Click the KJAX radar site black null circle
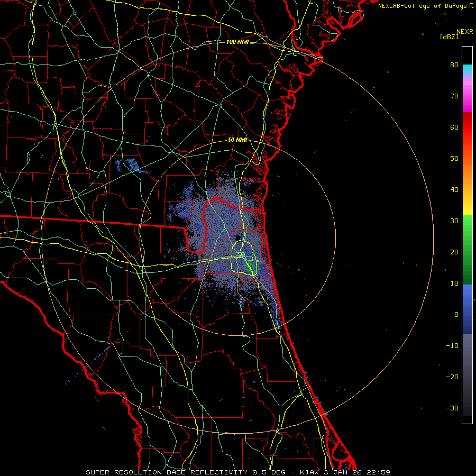 click(237, 237)
